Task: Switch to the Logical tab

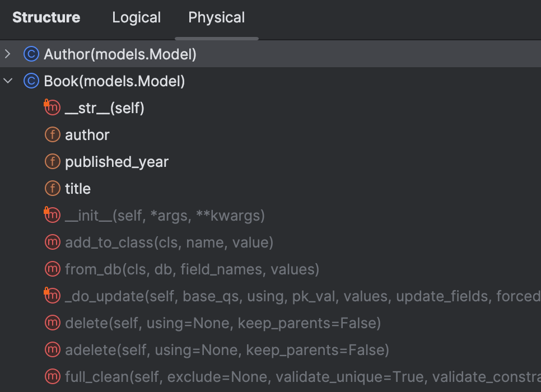Action: click(136, 17)
